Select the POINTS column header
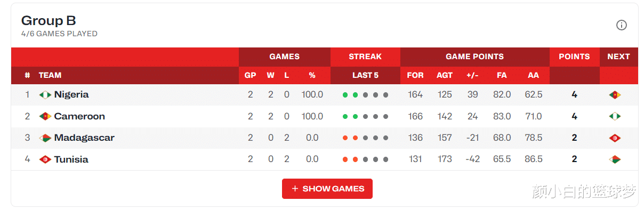The height and width of the screenshot is (209, 644). point(574,57)
